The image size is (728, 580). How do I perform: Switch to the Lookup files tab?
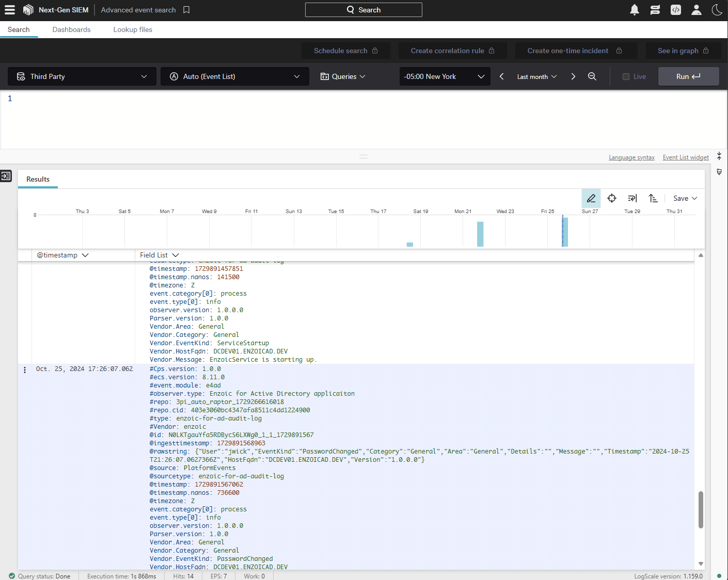pos(133,29)
